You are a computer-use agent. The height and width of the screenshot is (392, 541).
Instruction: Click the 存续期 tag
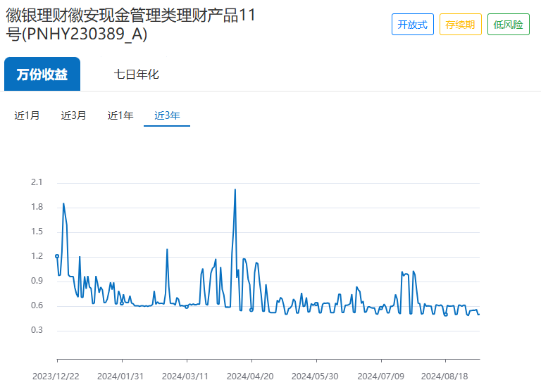tap(460, 25)
